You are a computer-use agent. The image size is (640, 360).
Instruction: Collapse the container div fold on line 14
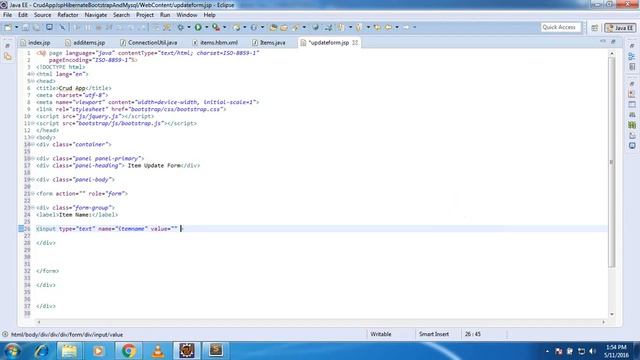point(33,144)
